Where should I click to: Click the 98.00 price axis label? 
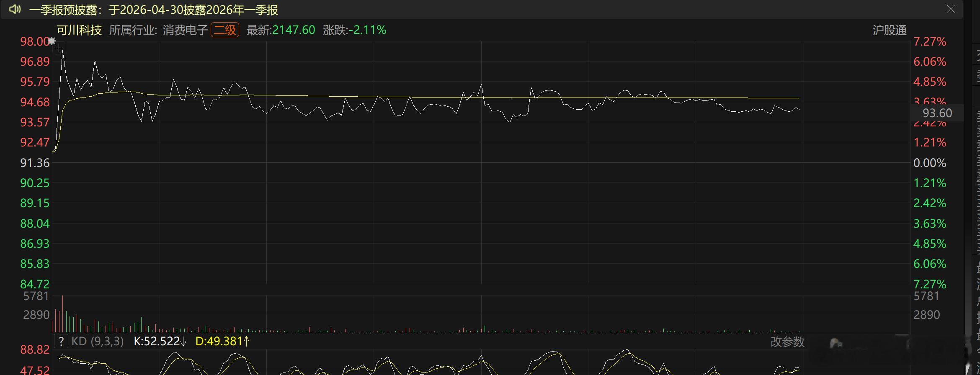35,41
